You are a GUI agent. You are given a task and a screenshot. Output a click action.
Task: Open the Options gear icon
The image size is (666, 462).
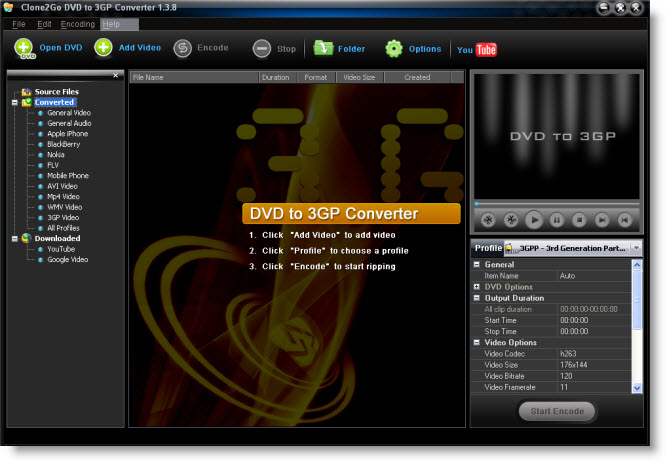[394, 48]
